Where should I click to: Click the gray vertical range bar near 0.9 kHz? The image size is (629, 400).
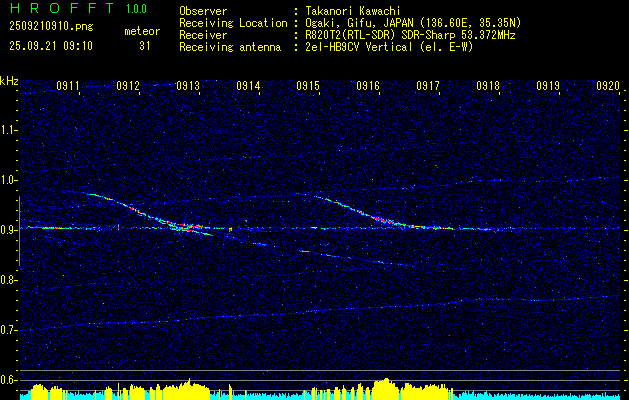coord(19,231)
